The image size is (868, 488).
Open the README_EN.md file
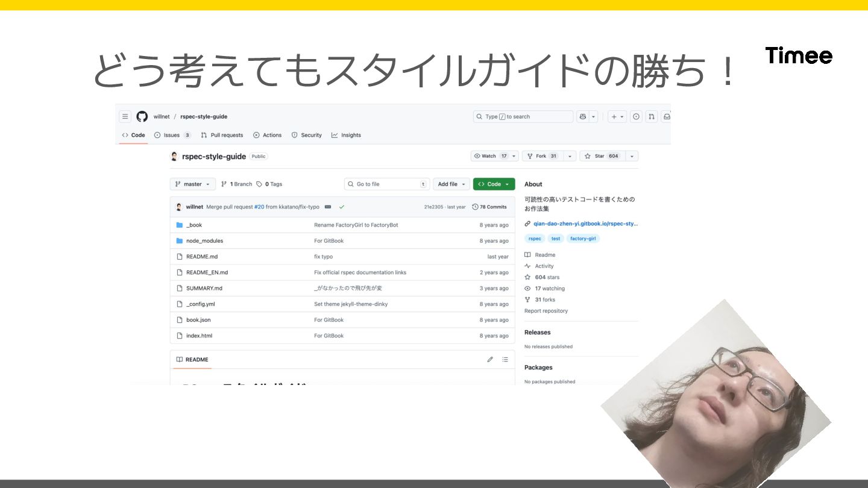tap(207, 272)
